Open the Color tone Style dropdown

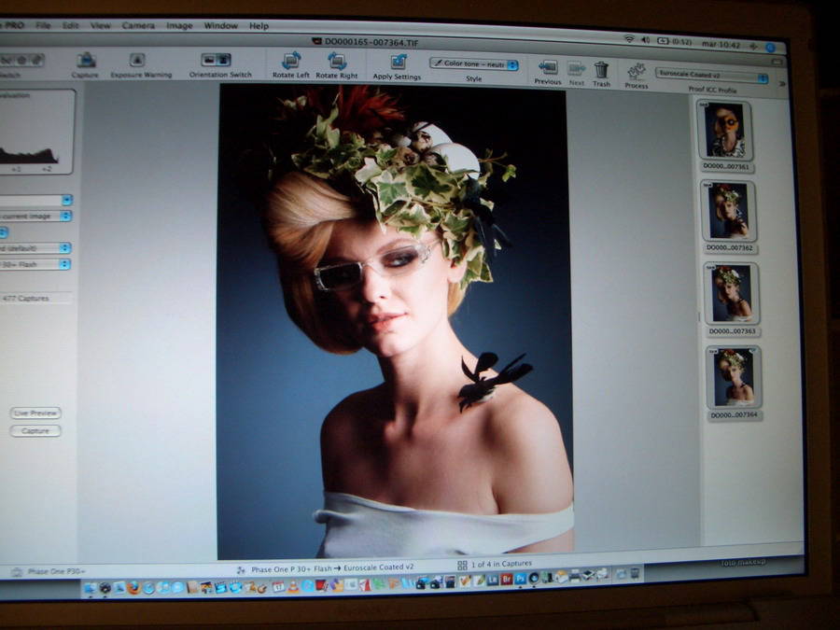click(x=474, y=64)
